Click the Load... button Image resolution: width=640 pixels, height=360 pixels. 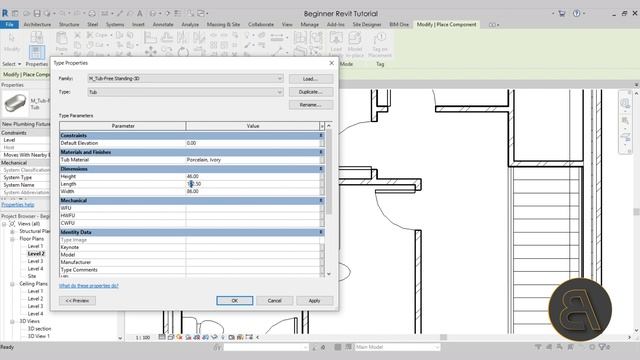[311, 79]
